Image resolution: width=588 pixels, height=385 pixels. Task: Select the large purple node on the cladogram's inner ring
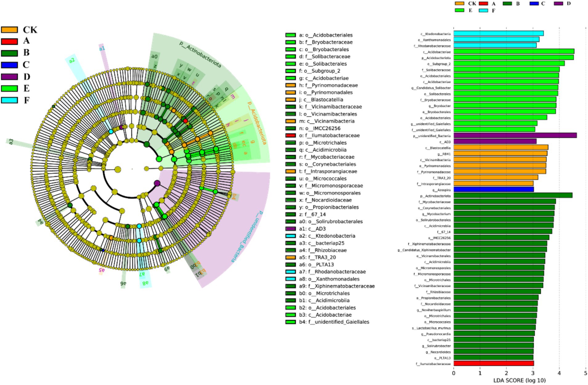click(157, 183)
